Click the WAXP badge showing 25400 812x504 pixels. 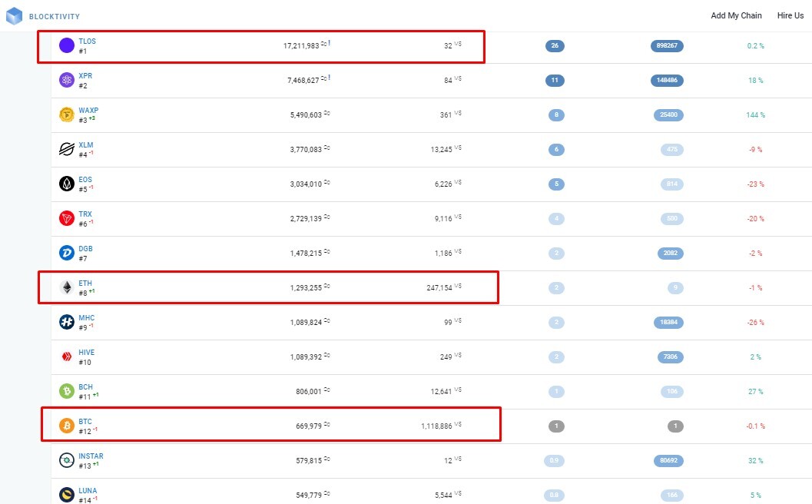pyautogui.click(x=668, y=114)
